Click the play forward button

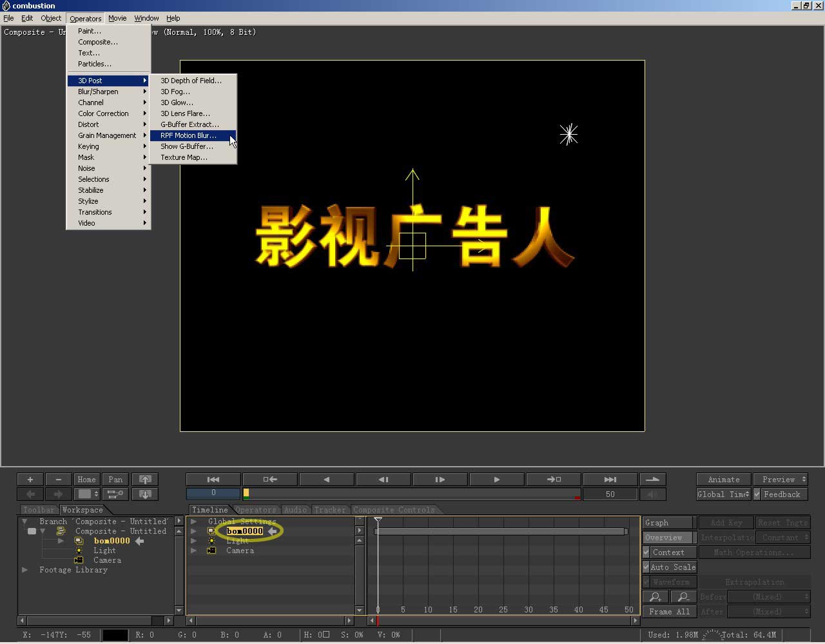pyautogui.click(x=496, y=480)
